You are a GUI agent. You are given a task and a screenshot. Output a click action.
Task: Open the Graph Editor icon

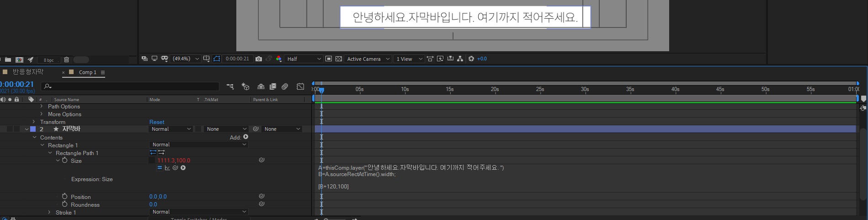(x=300, y=86)
